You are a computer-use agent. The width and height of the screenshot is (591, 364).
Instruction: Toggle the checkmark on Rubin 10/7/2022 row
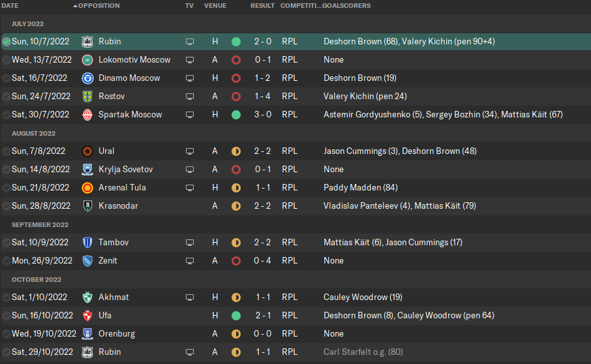[x=7, y=42]
